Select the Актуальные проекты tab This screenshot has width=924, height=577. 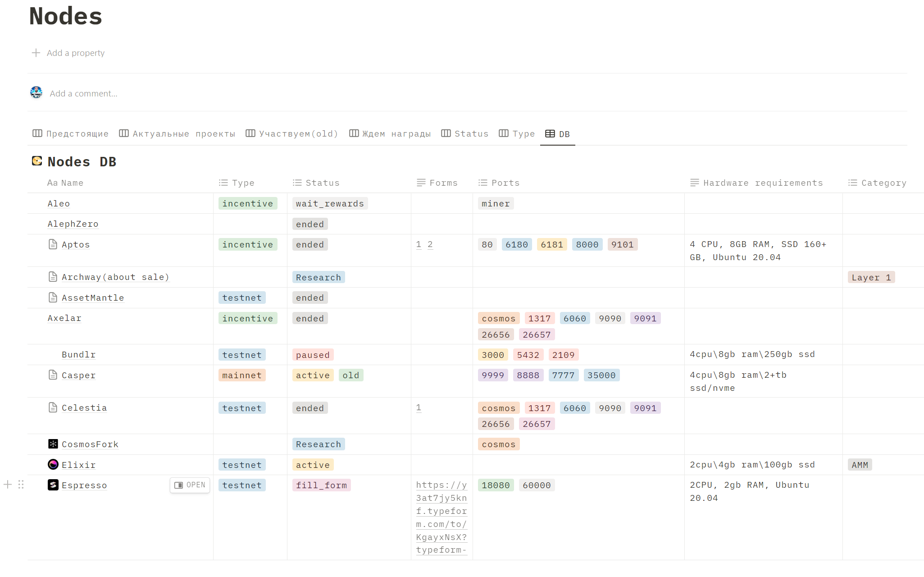177,134
